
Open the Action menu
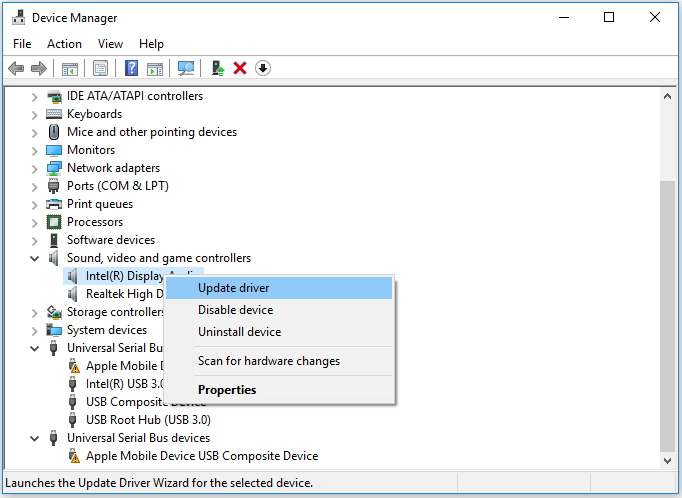(x=64, y=44)
